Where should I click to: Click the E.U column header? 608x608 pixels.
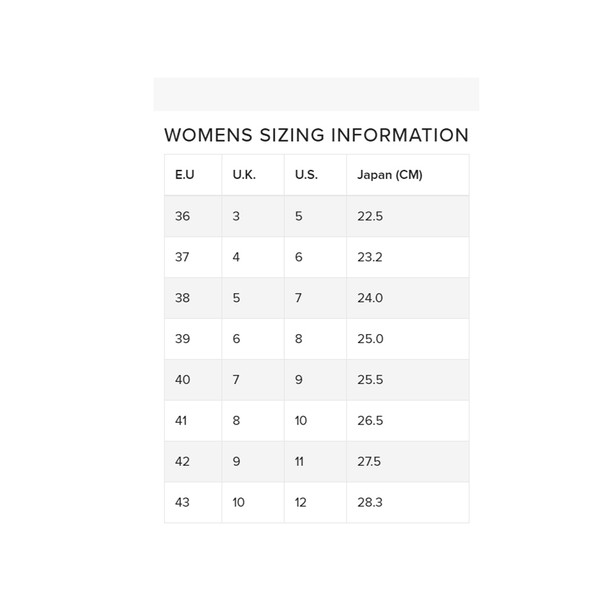[184, 175]
